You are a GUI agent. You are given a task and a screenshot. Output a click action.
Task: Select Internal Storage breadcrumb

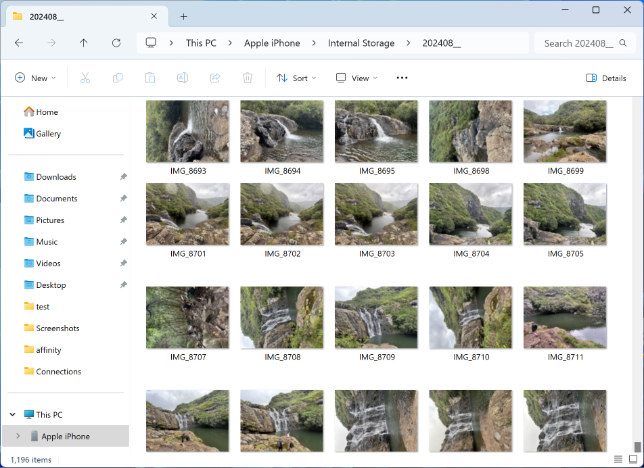[x=361, y=43]
